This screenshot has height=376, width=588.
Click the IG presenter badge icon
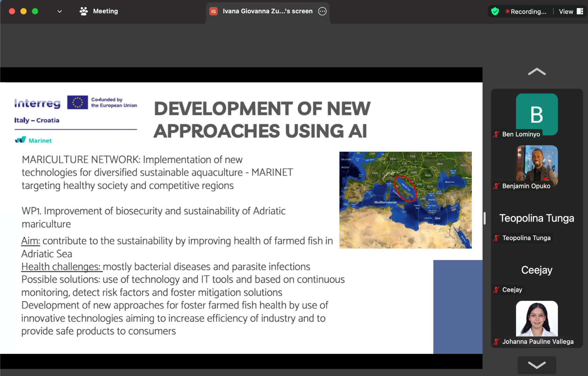tap(213, 12)
